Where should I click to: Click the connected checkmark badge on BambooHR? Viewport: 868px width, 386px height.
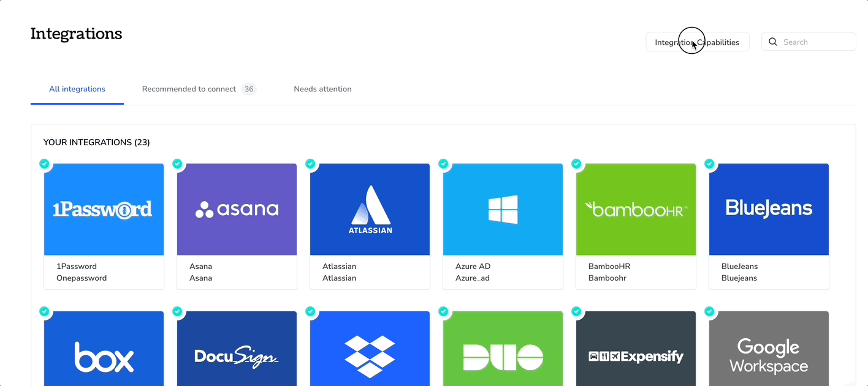[x=576, y=164]
